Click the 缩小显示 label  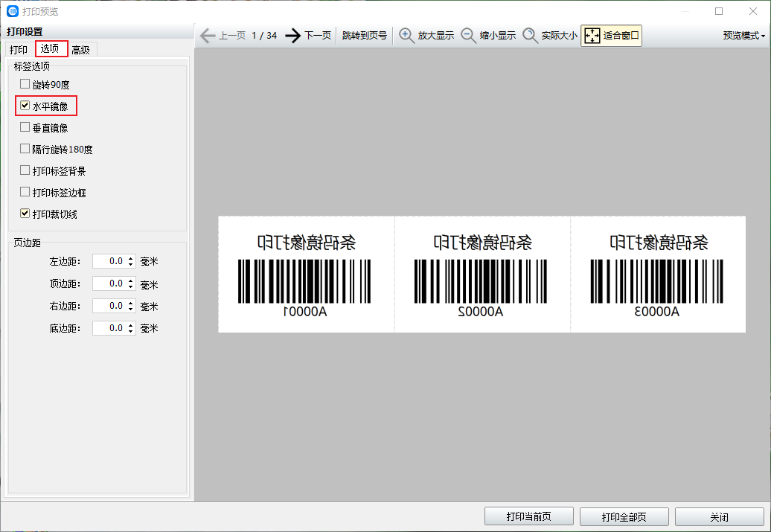(x=498, y=36)
